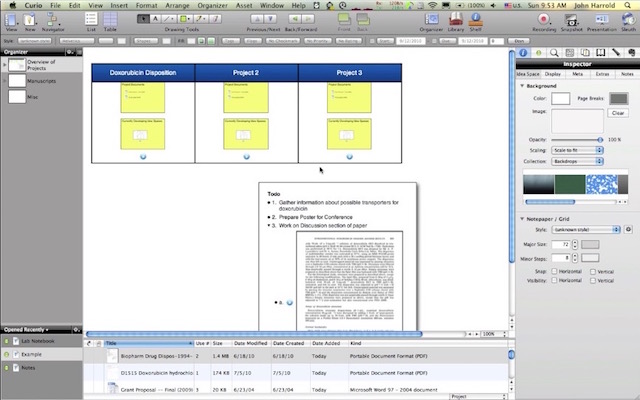Switch to the Extras inspector tab
Image resolution: width=640 pixels, height=400 pixels.
[x=602, y=74]
